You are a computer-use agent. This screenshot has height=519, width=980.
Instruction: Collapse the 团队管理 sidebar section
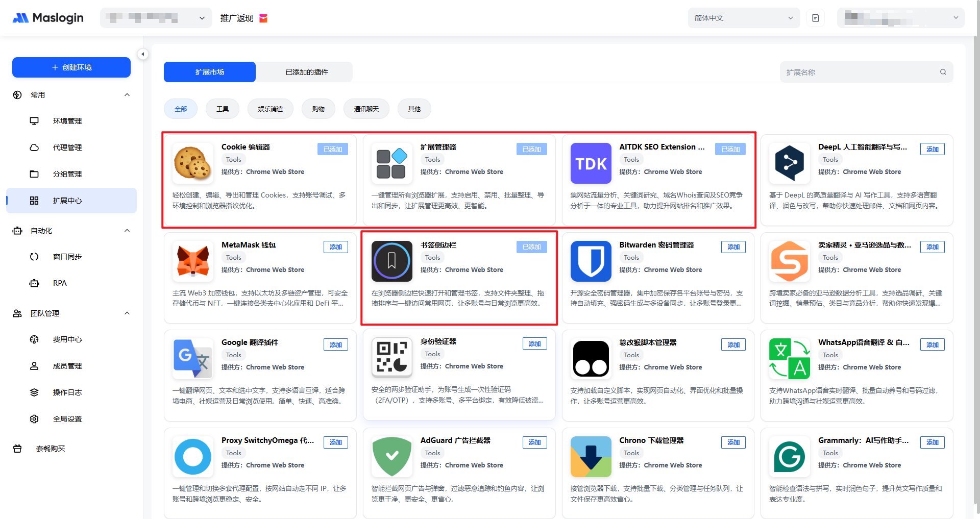[x=127, y=313]
